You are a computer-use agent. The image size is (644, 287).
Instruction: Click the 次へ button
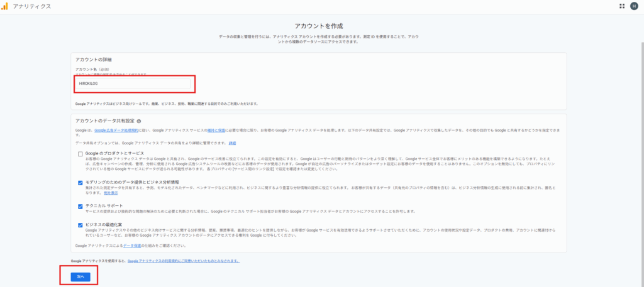click(80, 277)
